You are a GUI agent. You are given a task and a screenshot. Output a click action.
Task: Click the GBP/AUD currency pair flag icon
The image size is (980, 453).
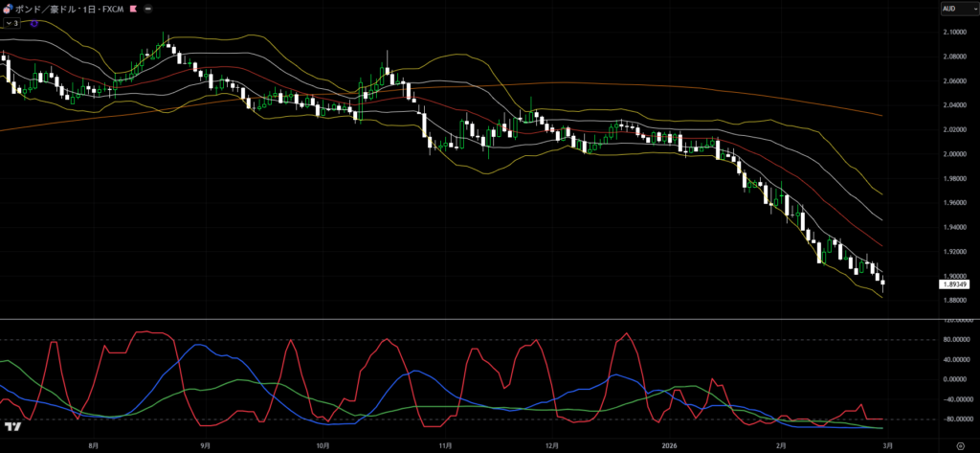[7, 9]
